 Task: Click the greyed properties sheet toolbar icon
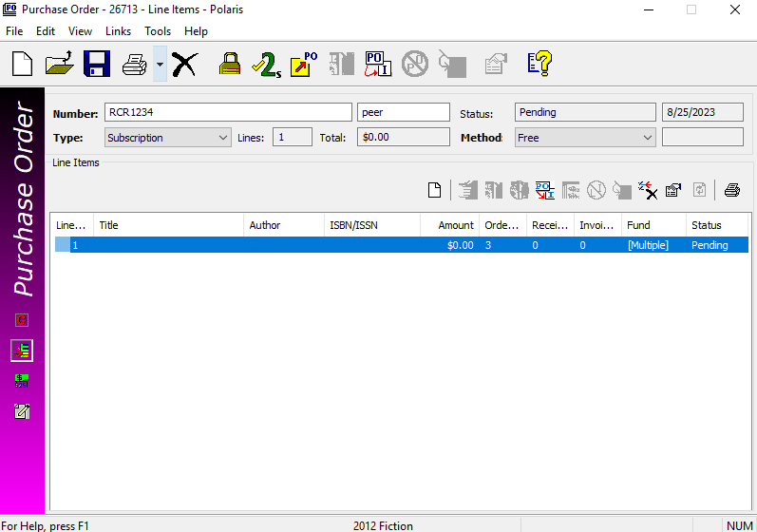pyautogui.click(x=496, y=64)
